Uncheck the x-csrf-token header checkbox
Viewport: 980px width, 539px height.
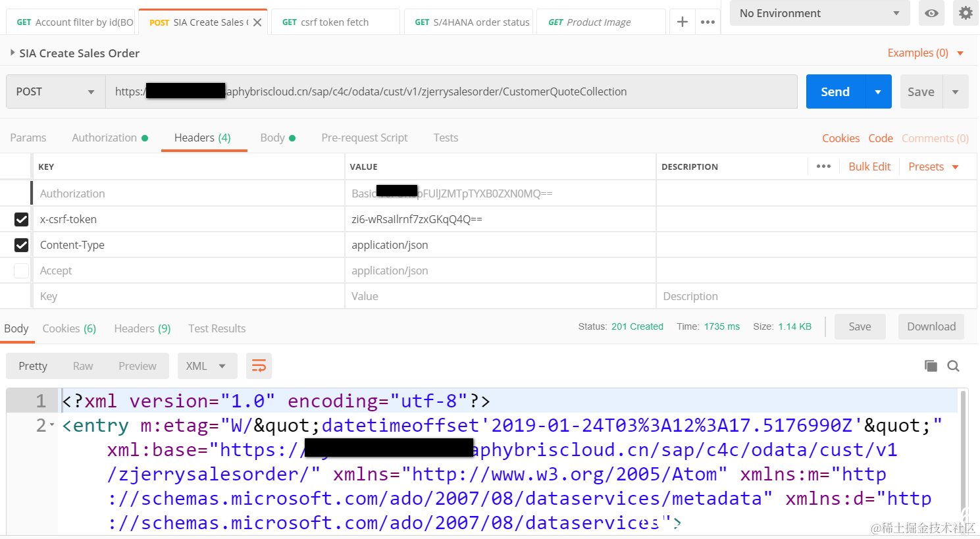pos(21,219)
